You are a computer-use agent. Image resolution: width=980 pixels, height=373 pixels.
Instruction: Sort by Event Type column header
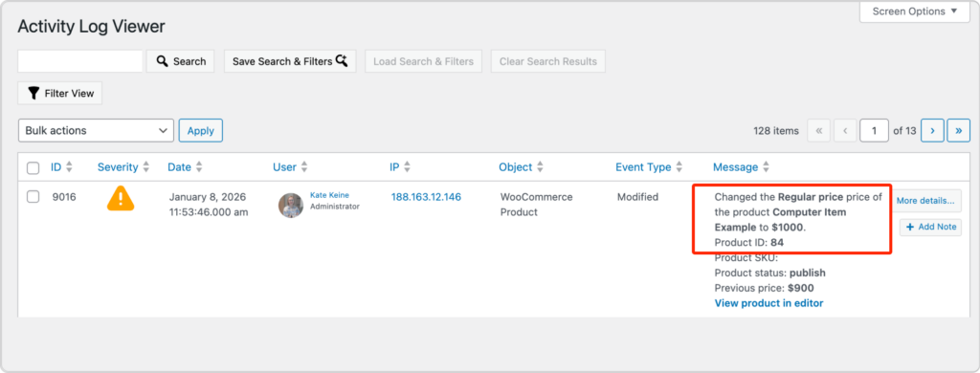click(x=650, y=166)
